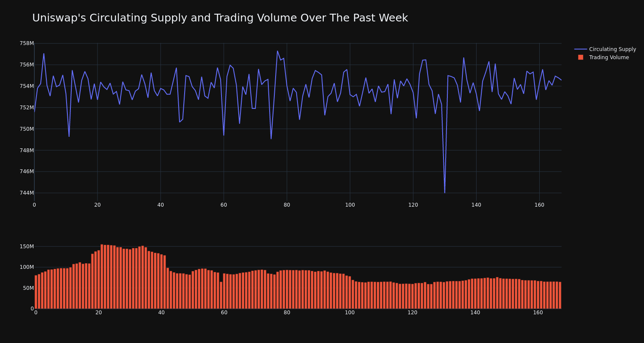The width and height of the screenshot is (644, 343).
Task: Click the 748M label on supply axis
Action: click(27, 150)
